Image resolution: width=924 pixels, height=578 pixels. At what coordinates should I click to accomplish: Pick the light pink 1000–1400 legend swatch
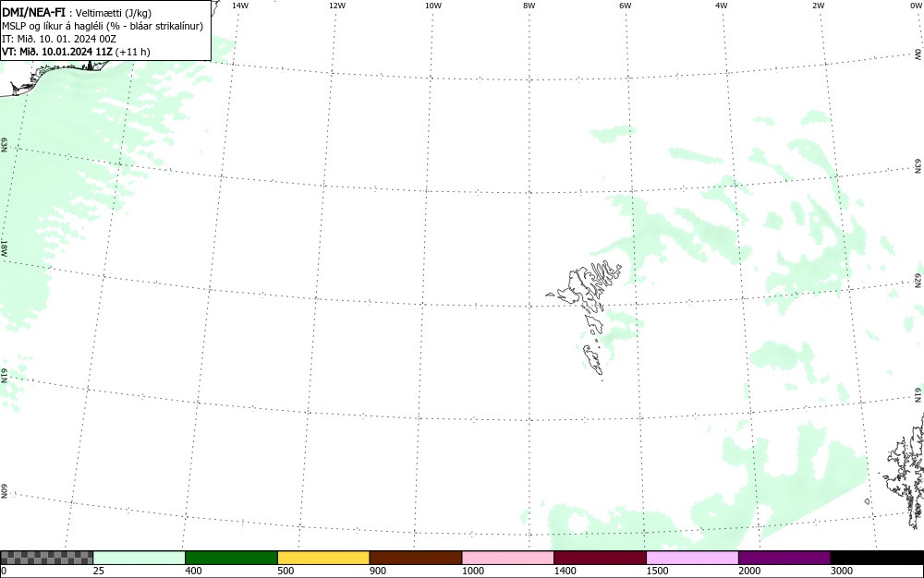[508, 558]
